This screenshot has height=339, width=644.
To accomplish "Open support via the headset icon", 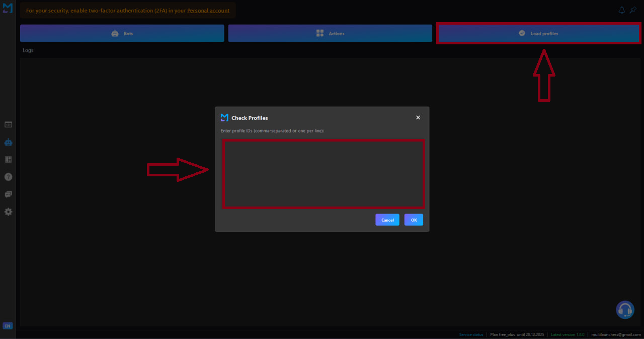I will point(625,310).
